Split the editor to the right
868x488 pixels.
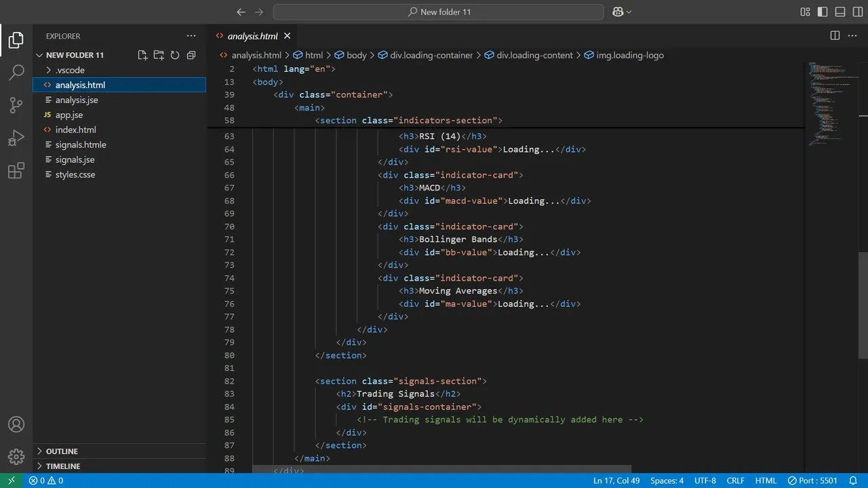[835, 36]
